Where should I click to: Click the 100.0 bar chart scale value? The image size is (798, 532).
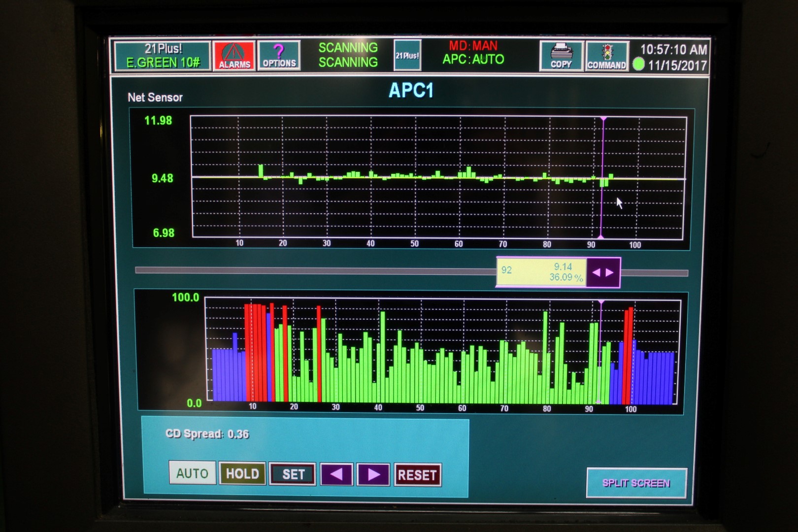pyautogui.click(x=185, y=298)
